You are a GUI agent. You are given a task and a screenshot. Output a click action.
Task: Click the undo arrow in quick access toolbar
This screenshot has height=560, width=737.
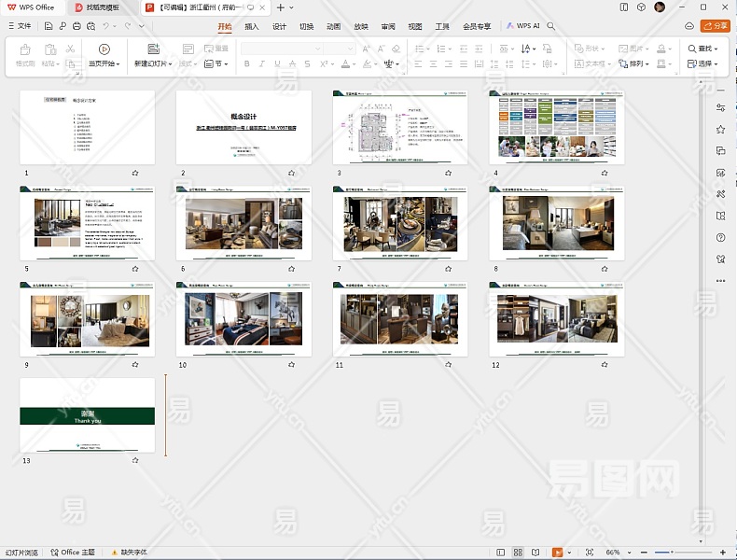point(106,26)
